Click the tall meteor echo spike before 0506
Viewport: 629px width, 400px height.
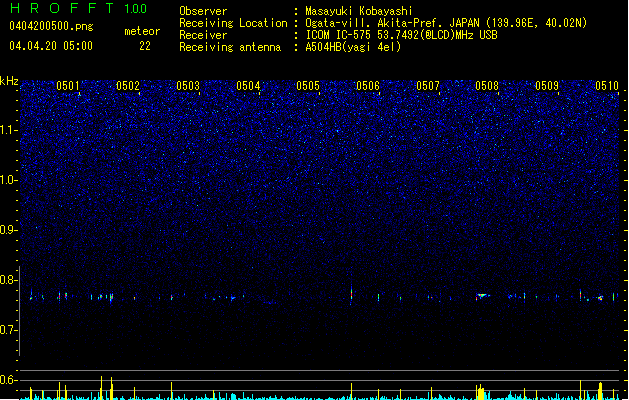coord(351,294)
